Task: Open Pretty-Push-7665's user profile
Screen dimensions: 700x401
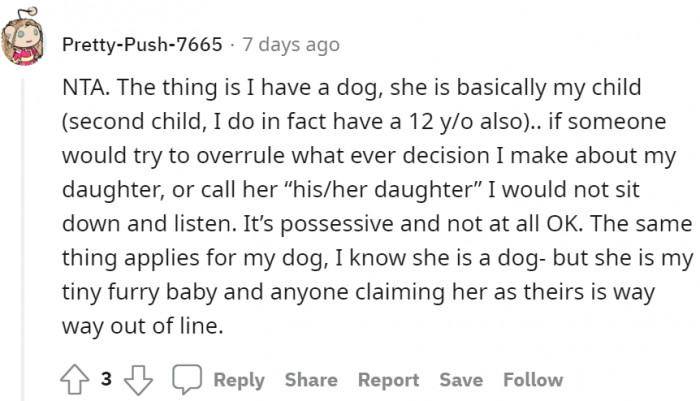Action: coord(142,45)
